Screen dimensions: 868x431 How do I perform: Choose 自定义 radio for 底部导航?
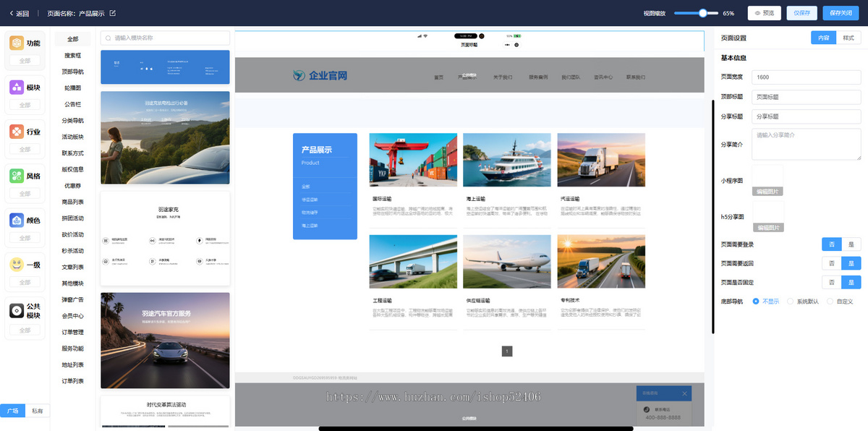coord(830,301)
